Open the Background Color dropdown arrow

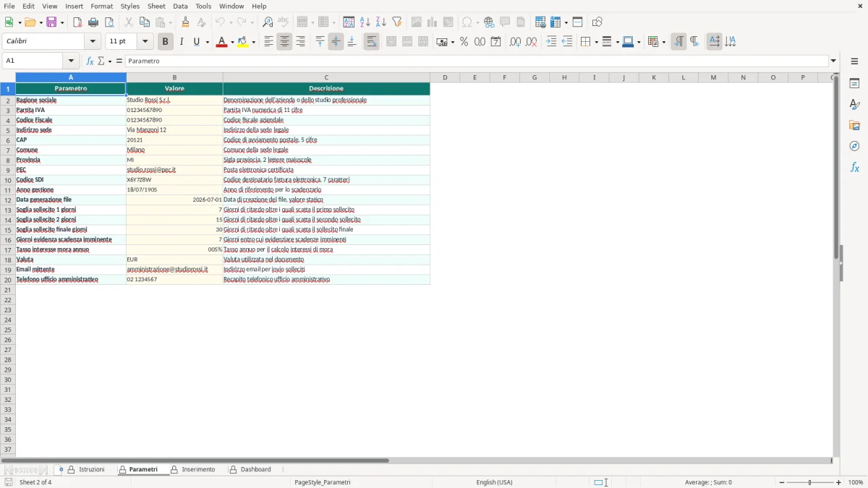click(x=253, y=42)
